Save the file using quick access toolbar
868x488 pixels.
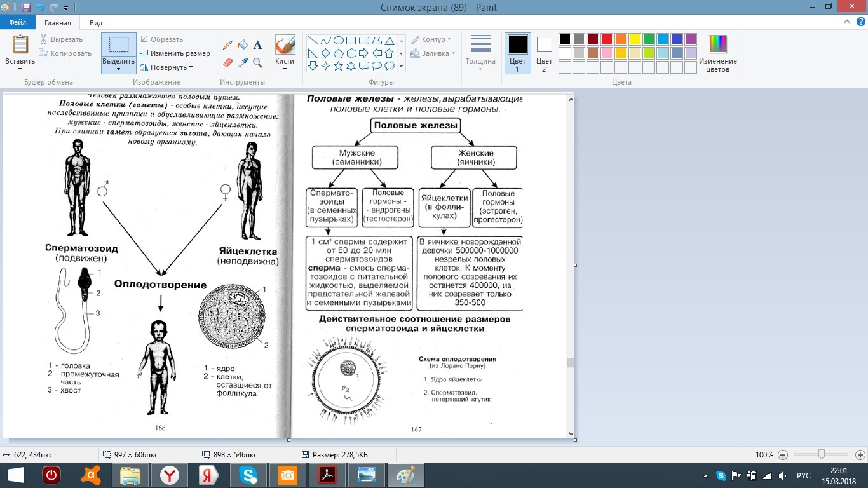(26, 8)
